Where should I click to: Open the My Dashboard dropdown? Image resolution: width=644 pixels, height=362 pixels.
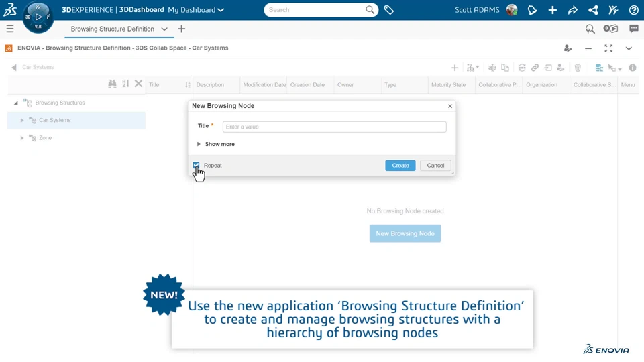point(196,10)
